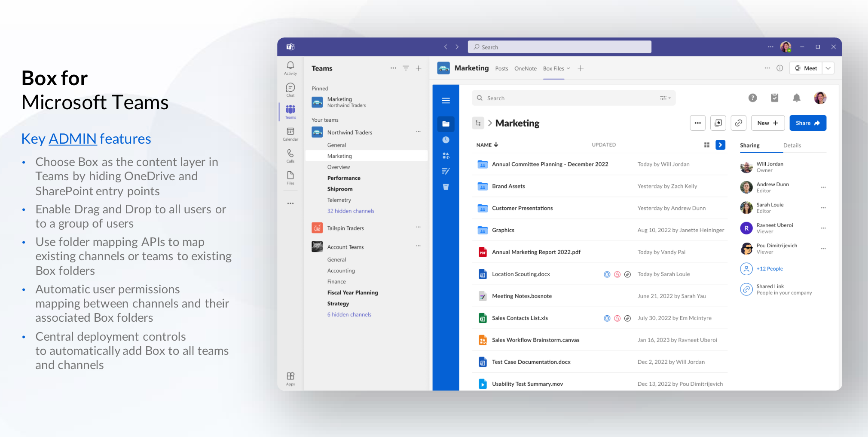Open Annual Marketing Report 2022.pdf
Image resolution: width=868 pixels, height=437 pixels.
tap(600, 252)
